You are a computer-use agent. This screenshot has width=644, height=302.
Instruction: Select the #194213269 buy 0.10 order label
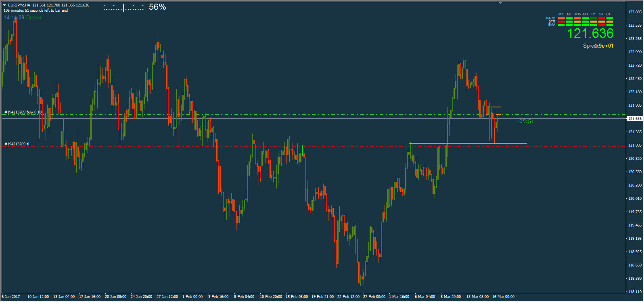click(23, 112)
